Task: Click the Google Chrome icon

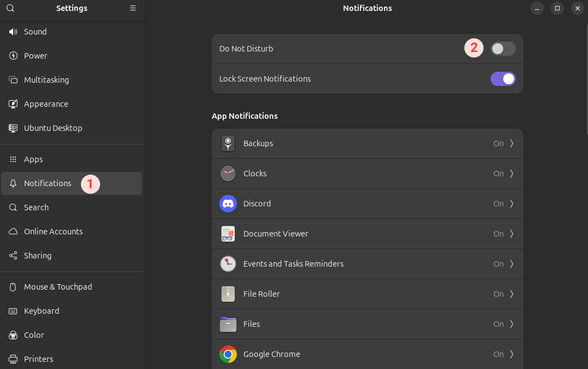Action: click(228, 354)
